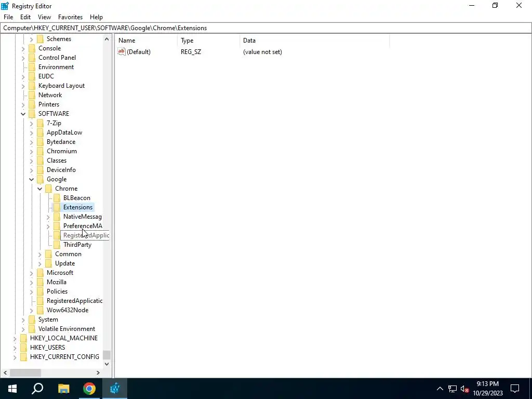Image resolution: width=532 pixels, height=399 pixels.
Task: Expand the NativeMessag key
Action: (x=48, y=217)
